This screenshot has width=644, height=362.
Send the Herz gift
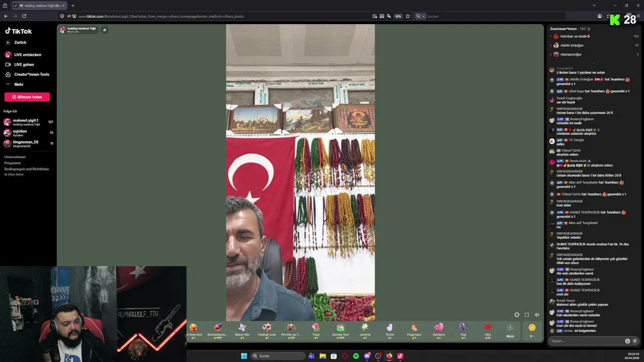488,330
